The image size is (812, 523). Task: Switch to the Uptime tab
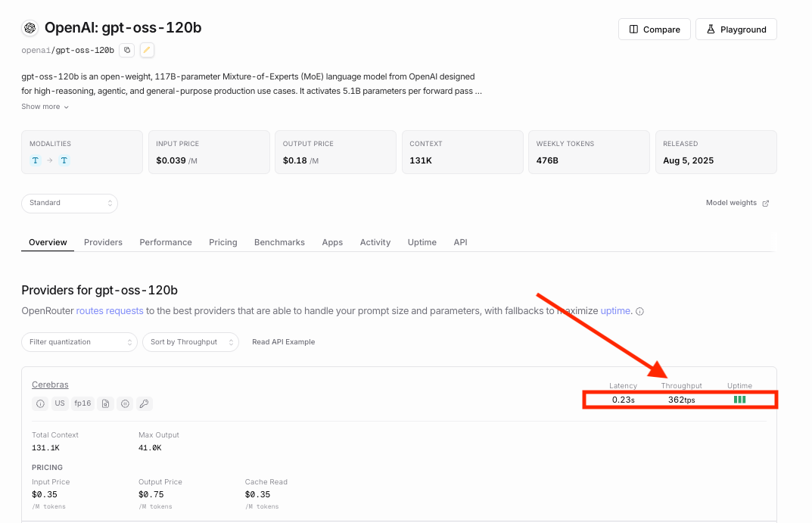click(x=422, y=242)
